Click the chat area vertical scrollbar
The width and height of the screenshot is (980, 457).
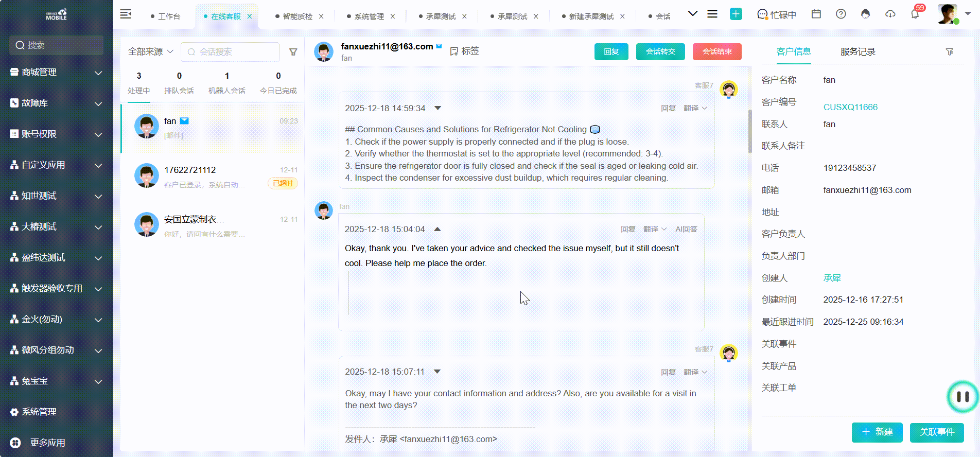750,131
